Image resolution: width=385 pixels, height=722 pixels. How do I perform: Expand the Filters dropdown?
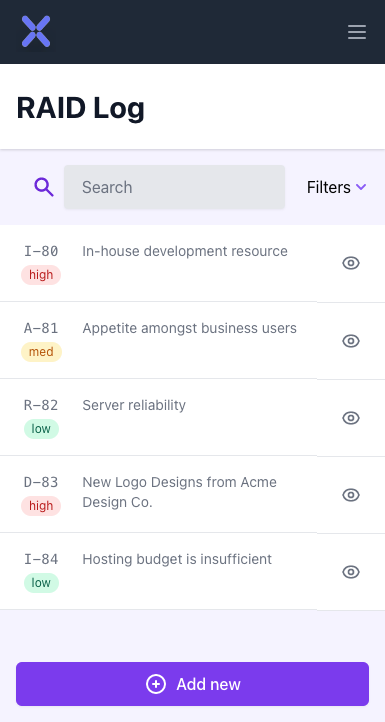tap(337, 187)
